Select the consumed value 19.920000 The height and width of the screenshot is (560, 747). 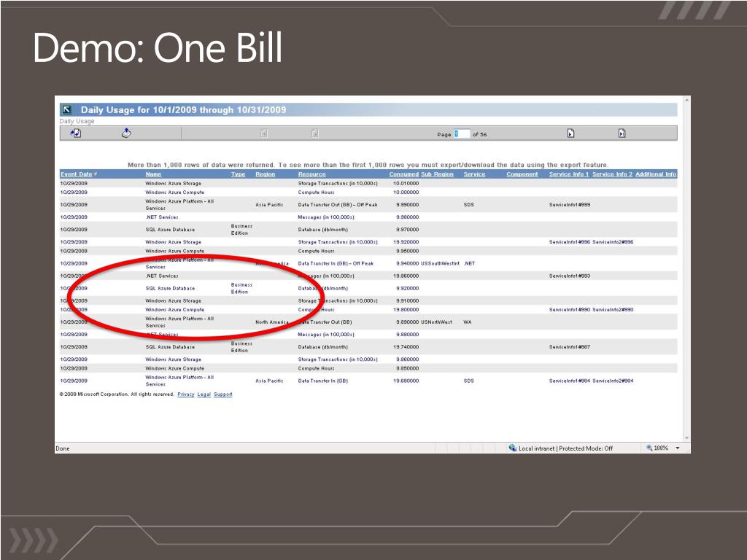406,242
